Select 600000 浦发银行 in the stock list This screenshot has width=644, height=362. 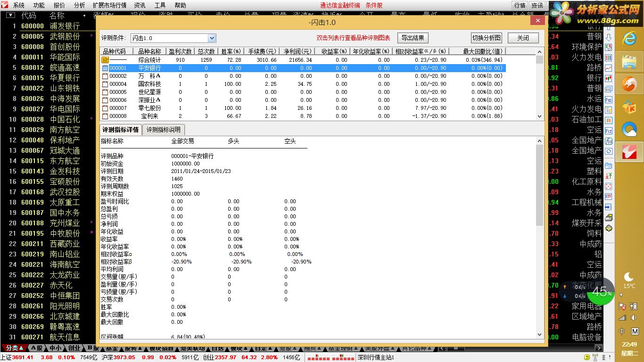47,26
